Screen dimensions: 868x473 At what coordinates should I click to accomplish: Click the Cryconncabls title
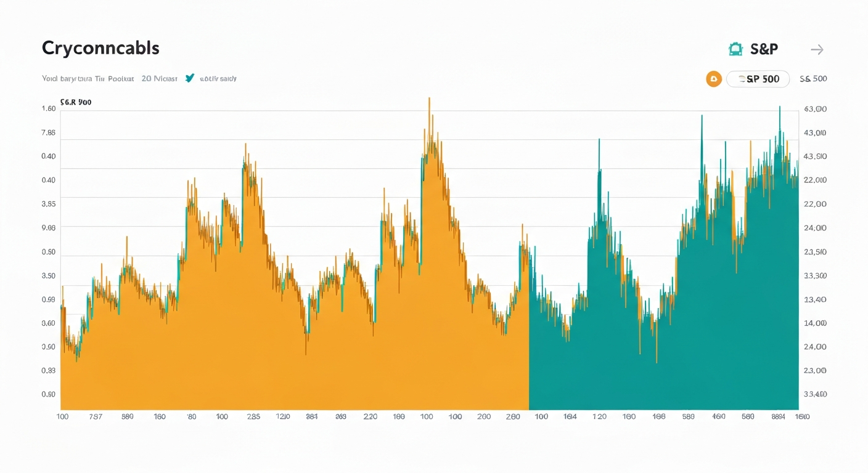[100, 48]
